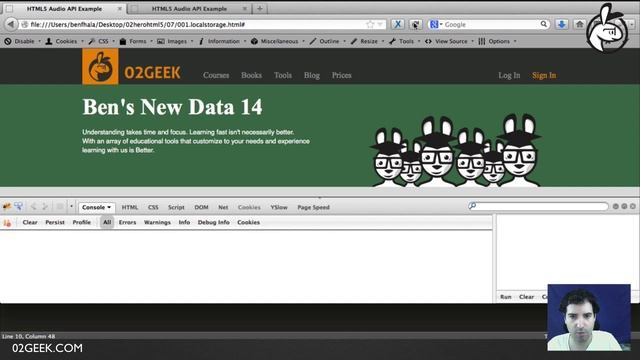Click the Outline pencil icon

[x=313, y=41]
